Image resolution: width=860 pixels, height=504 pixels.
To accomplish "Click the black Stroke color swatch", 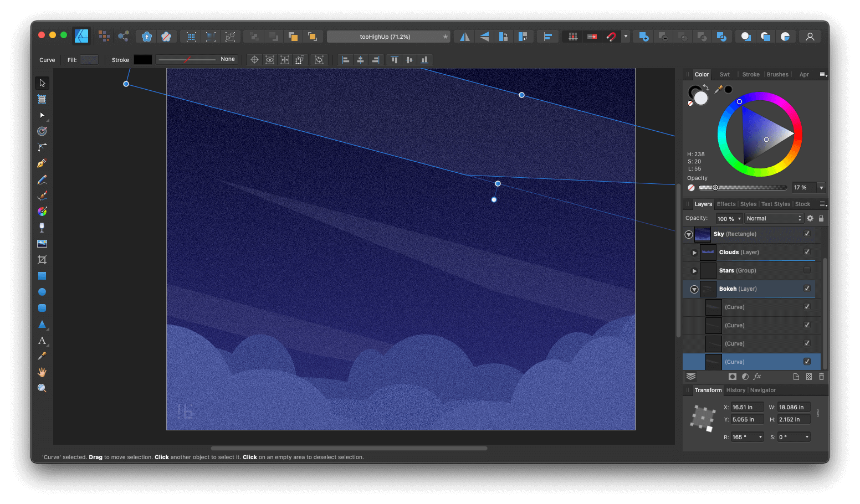I will 142,59.
